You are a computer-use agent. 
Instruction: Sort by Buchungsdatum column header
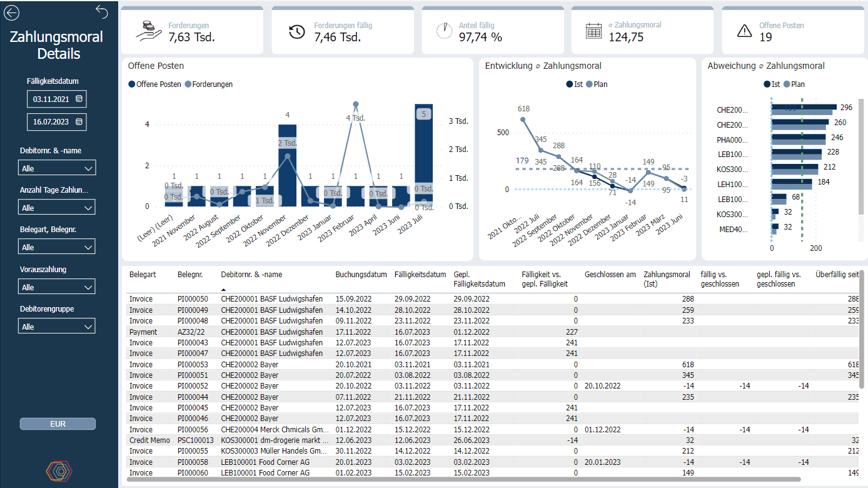click(360, 275)
